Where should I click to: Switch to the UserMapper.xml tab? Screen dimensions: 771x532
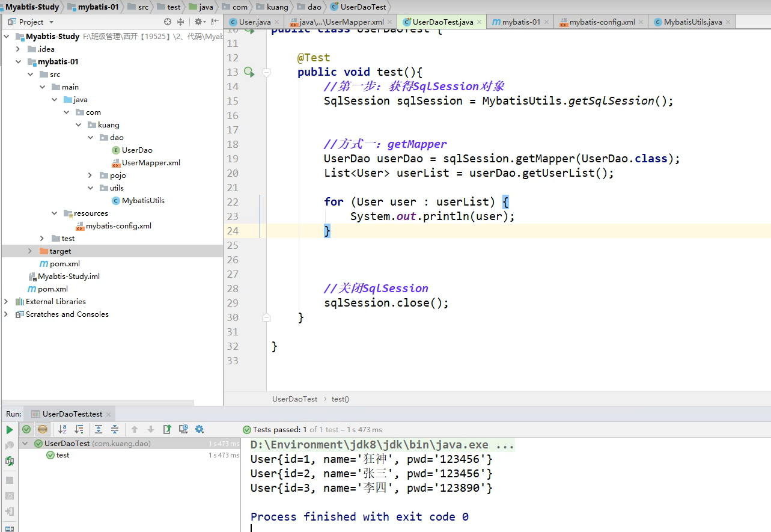(x=341, y=22)
